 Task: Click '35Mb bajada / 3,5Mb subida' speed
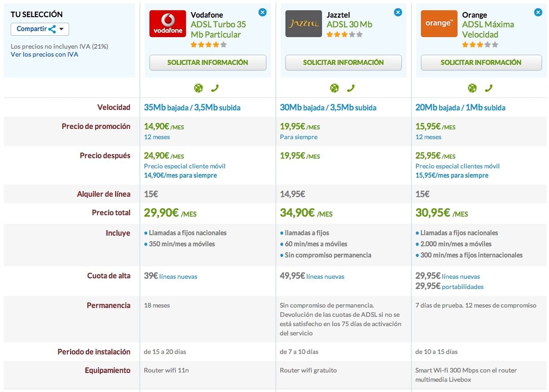(x=192, y=108)
